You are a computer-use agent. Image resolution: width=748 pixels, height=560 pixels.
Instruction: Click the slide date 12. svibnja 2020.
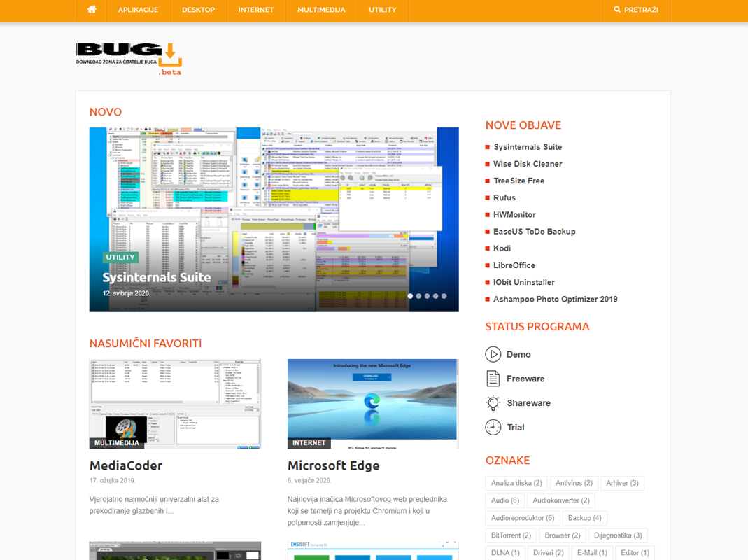coord(126,293)
